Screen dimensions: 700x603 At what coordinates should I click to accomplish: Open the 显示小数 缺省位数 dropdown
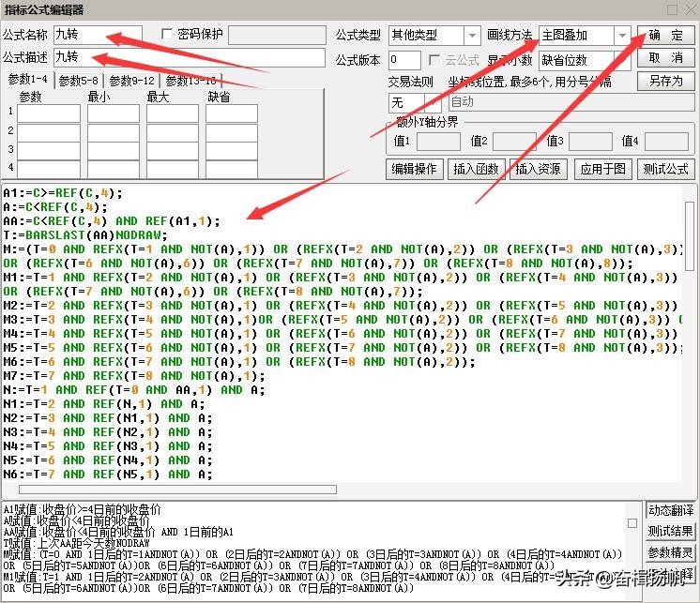622,60
